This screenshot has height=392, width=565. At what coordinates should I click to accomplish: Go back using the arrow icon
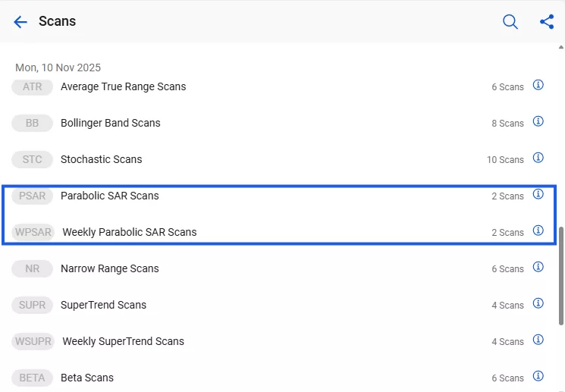(20, 22)
